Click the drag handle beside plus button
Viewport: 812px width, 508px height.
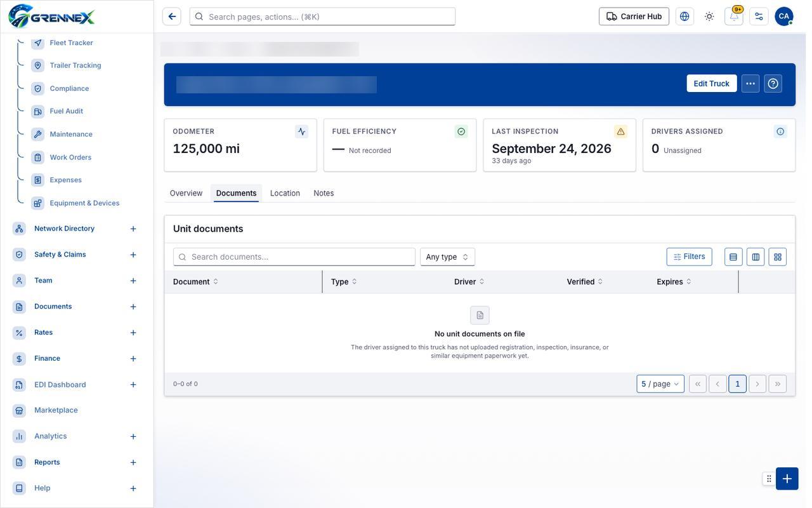769,479
